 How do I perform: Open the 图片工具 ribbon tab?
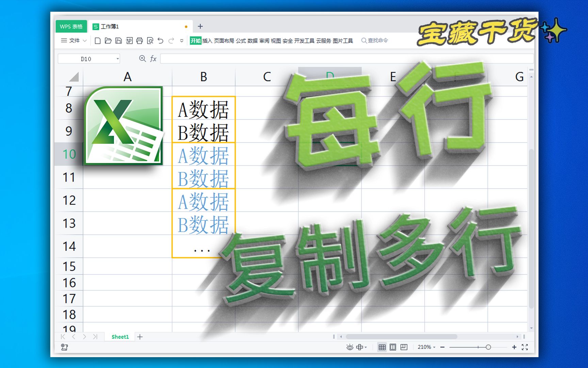click(343, 41)
